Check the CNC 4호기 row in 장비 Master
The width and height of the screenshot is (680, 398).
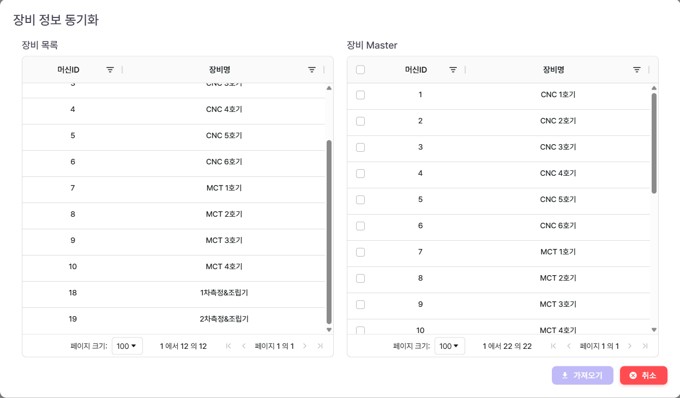pyautogui.click(x=360, y=173)
